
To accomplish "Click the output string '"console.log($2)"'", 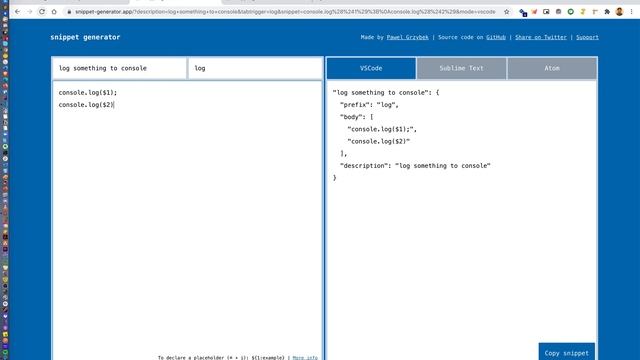I will click(x=378, y=142).
